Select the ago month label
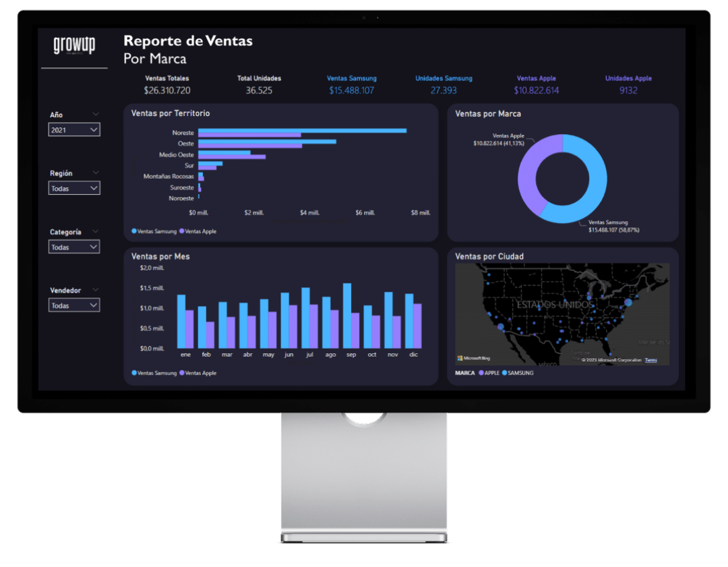728x567 pixels. [330, 355]
